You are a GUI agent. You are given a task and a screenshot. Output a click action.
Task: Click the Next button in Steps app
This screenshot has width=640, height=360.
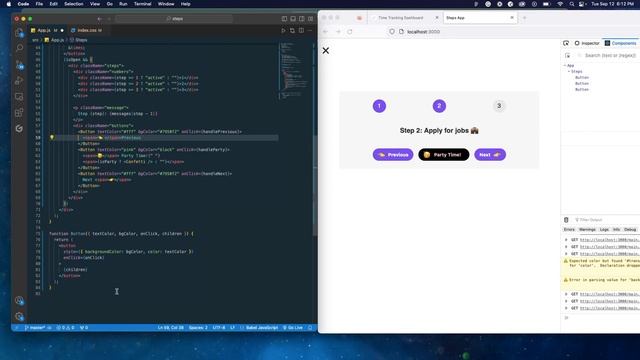point(490,155)
